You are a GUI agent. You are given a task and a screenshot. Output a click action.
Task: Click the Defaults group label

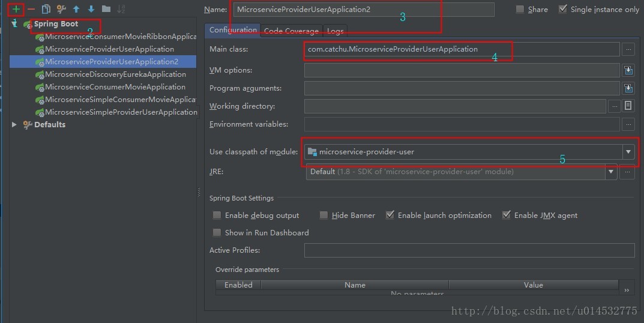(x=50, y=124)
